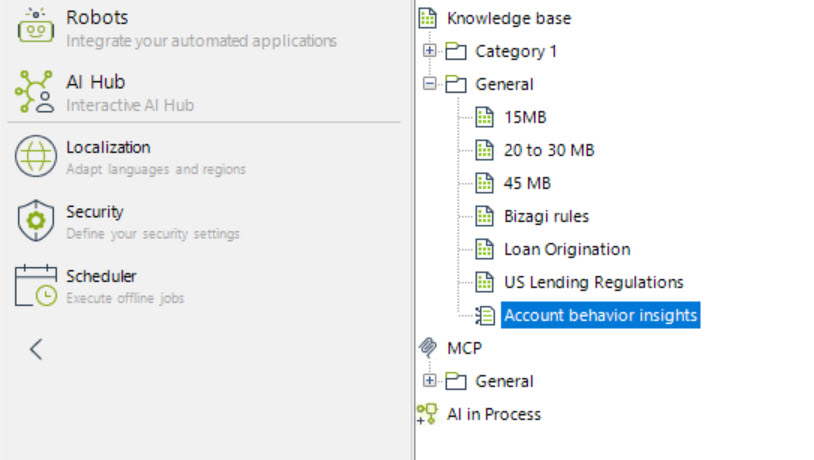Image resolution: width=814 pixels, height=460 pixels.
Task: Collapse the General folder under Knowledge base
Action: (430, 84)
